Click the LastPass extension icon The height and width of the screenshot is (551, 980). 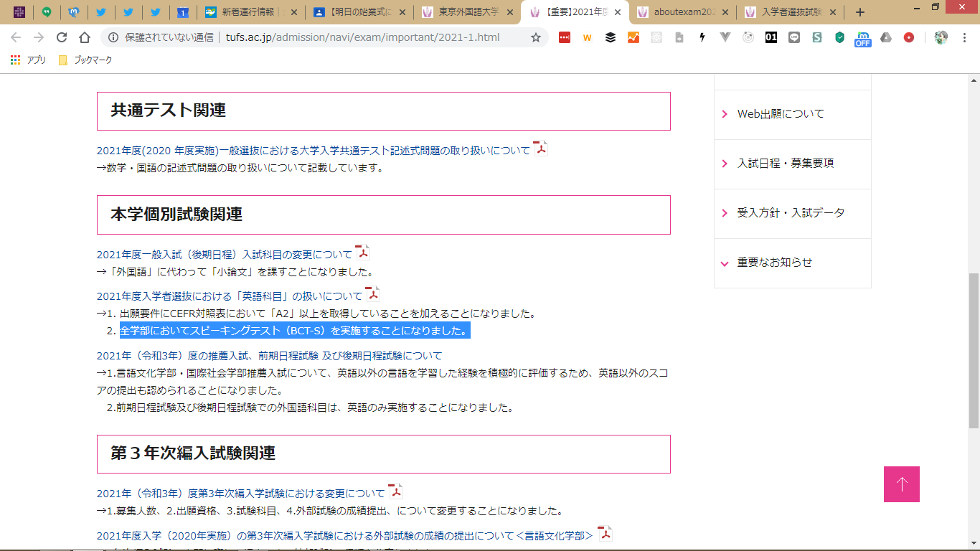click(565, 38)
